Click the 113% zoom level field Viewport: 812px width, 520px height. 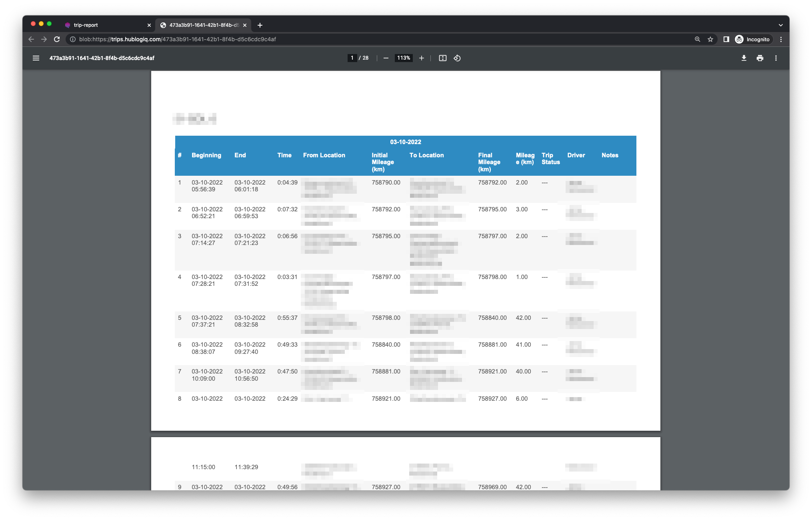403,58
